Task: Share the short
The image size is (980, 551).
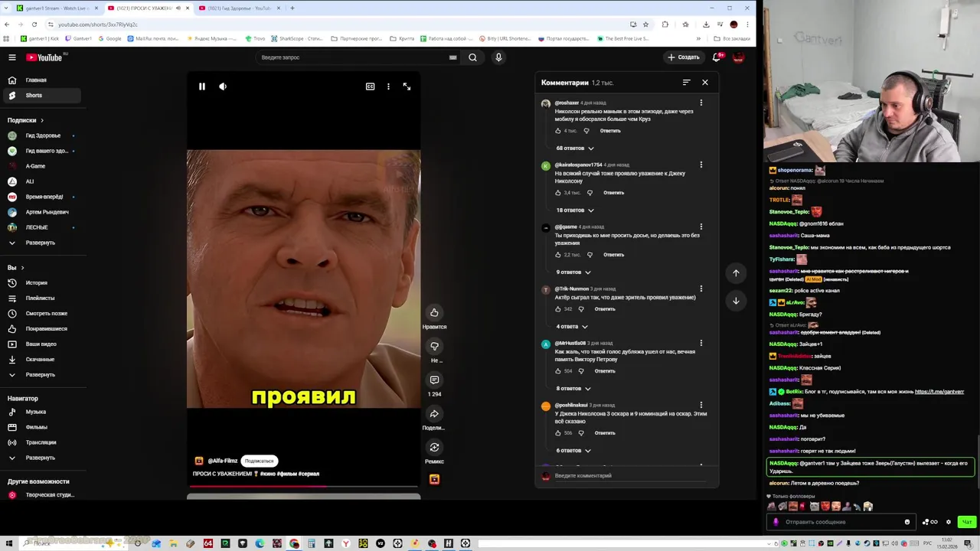Action: [x=434, y=413]
